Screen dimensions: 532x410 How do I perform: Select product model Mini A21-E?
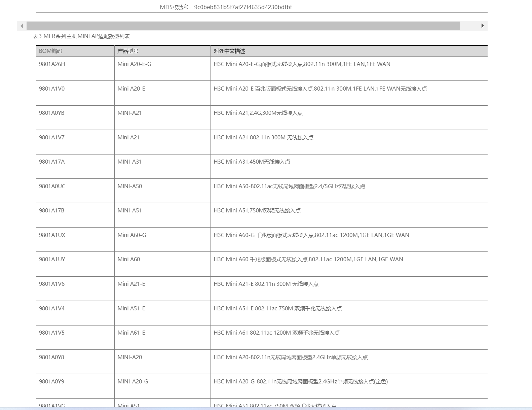[x=131, y=284]
